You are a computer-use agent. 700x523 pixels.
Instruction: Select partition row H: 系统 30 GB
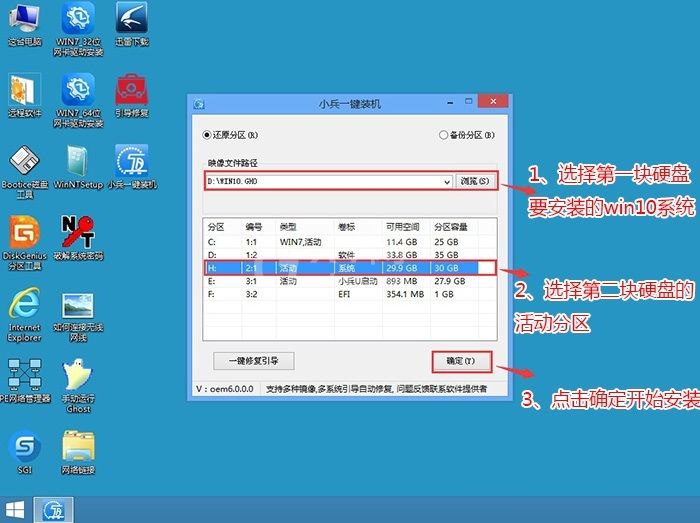pos(350,268)
